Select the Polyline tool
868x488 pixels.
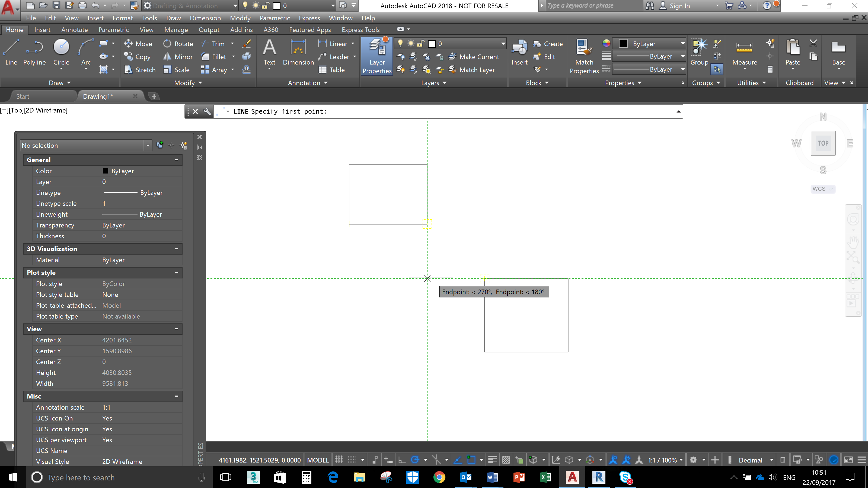[x=34, y=52]
